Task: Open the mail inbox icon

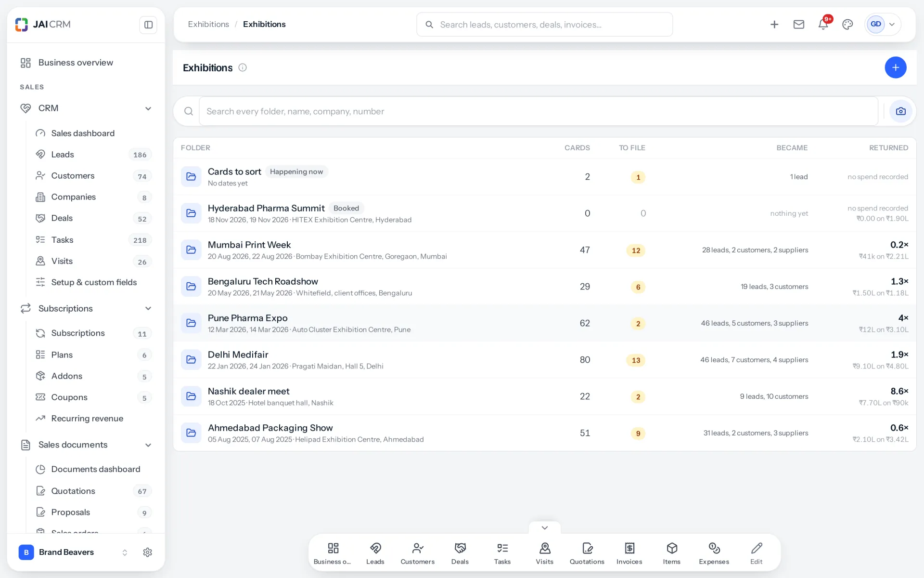Action: point(799,24)
